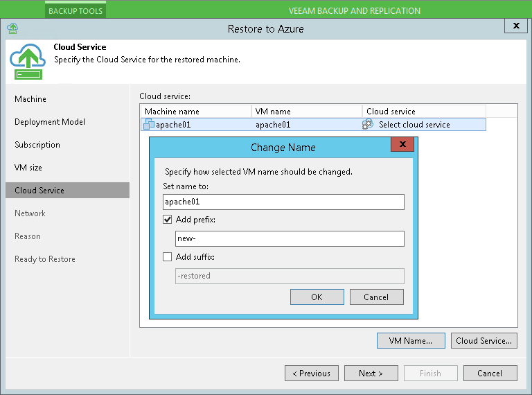The height and width of the screenshot is (395, 532).
Task: Sort by the Cloud service column header
Action: 424,112
